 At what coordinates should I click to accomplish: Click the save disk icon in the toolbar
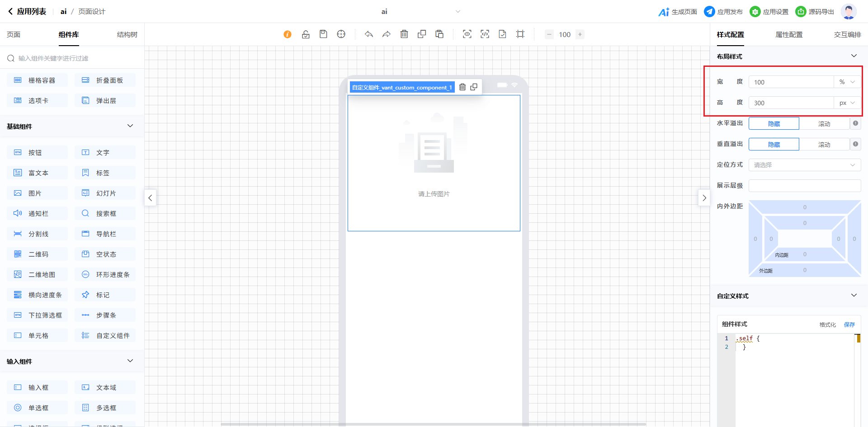323,34
